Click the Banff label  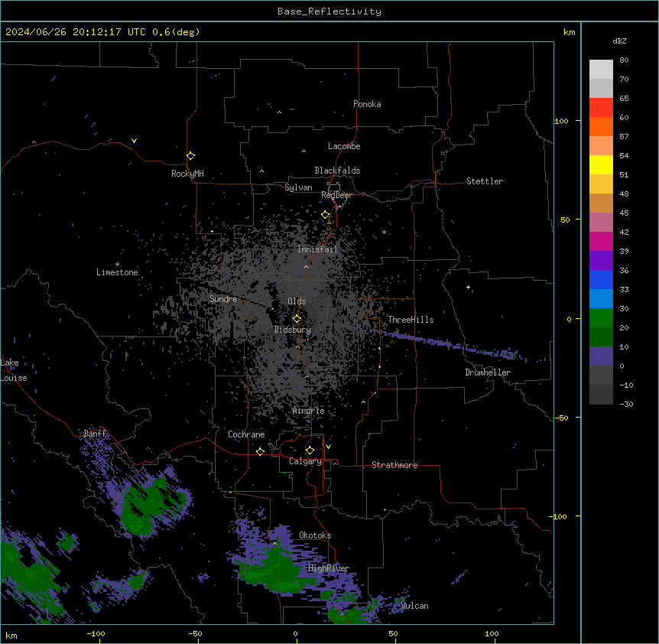(x=95, y=434)
